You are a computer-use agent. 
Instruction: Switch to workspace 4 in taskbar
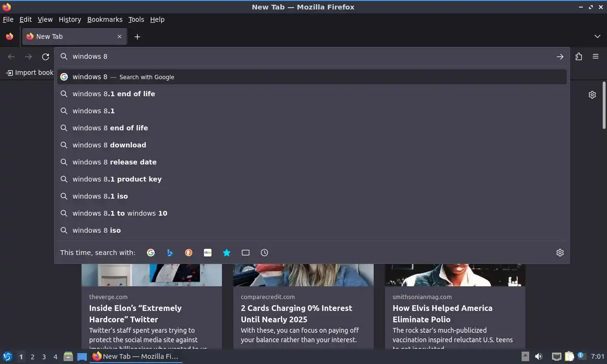55,356
